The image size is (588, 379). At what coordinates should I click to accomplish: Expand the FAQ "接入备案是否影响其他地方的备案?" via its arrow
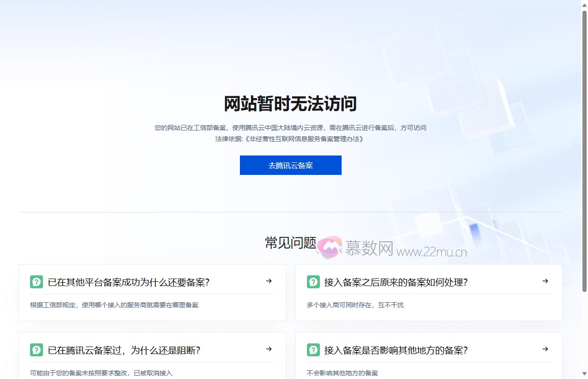545,349
